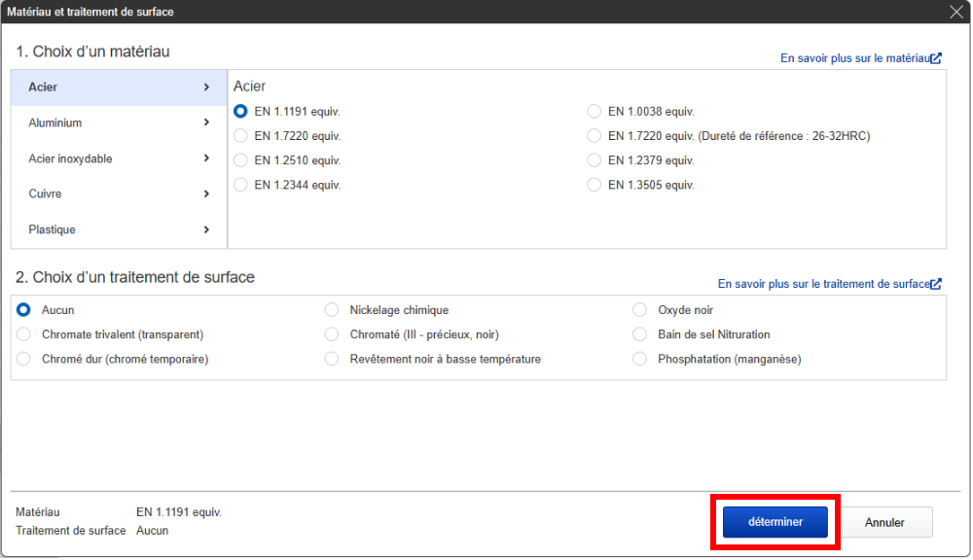Select EN 1.7220 equiv. with 26-32HRC hardness
Screen dimensions: 973x560
[595, 136]
